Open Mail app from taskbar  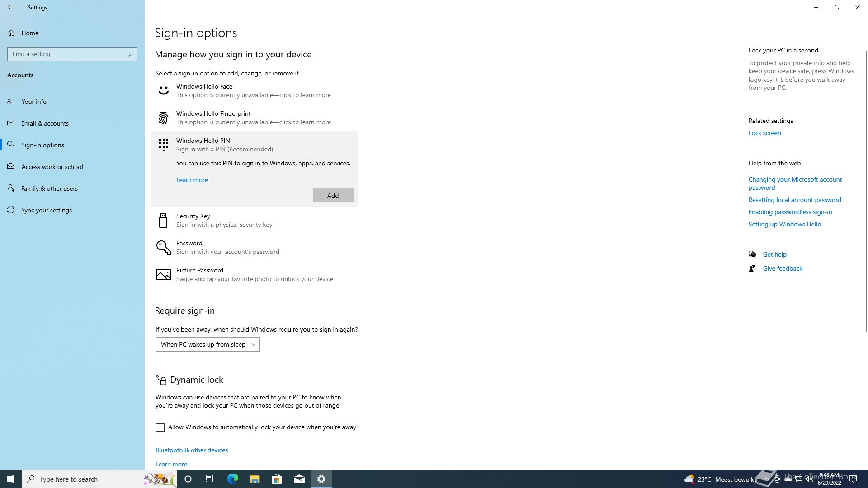tap(299, 479)
